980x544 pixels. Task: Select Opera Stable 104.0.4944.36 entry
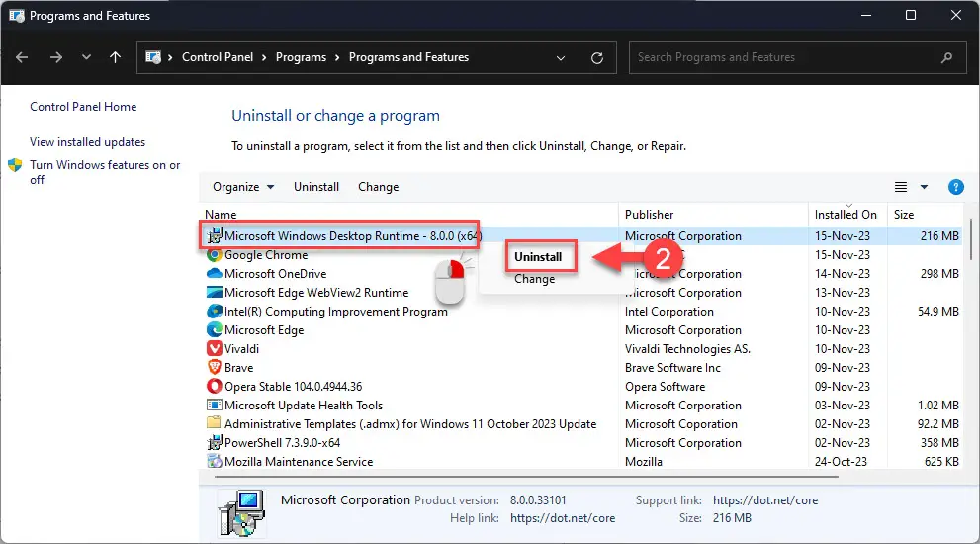click(x=293, y=387)
